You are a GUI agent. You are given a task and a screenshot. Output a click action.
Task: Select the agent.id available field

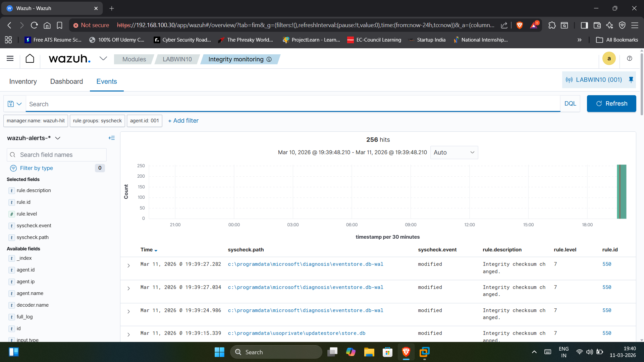coord(25,270)
